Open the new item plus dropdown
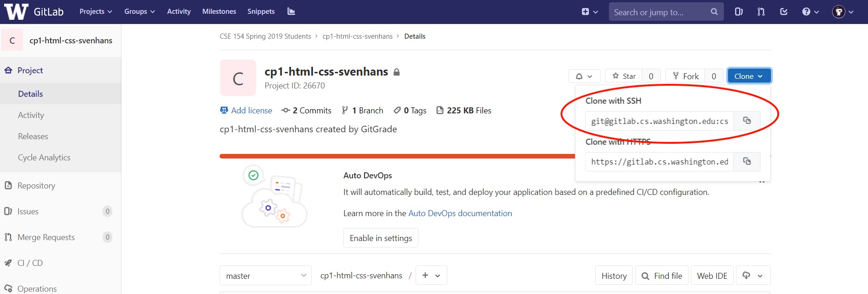The height and width of the screenshot is (294, 868). point(590,12)
